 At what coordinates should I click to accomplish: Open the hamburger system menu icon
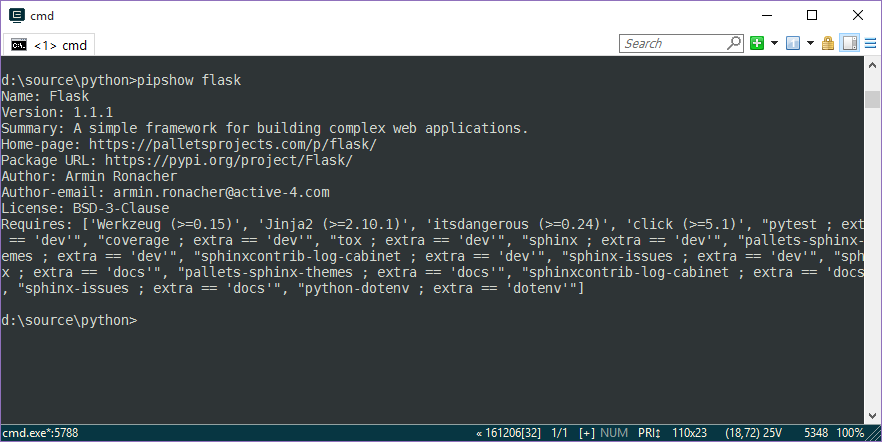[x=871, y=43]
